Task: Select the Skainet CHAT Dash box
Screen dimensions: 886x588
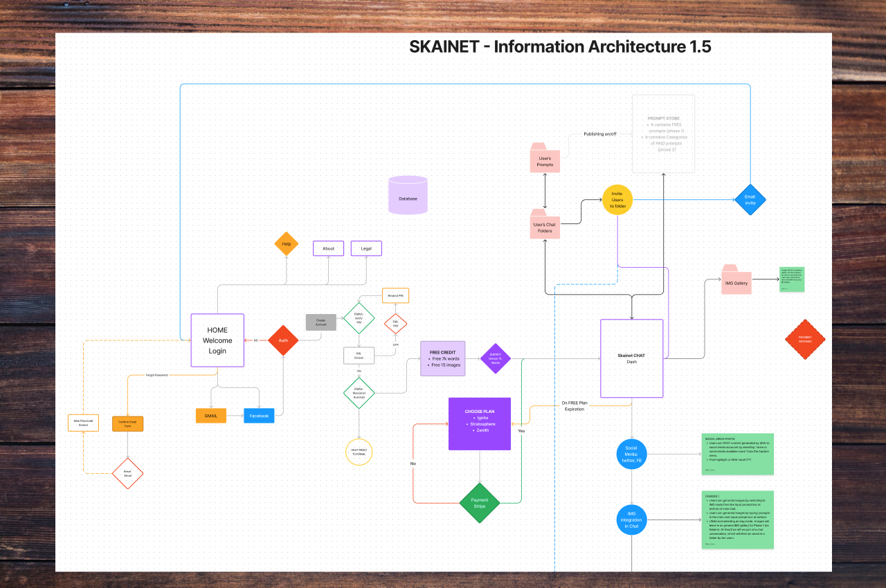Action: (x=631, y=358)
